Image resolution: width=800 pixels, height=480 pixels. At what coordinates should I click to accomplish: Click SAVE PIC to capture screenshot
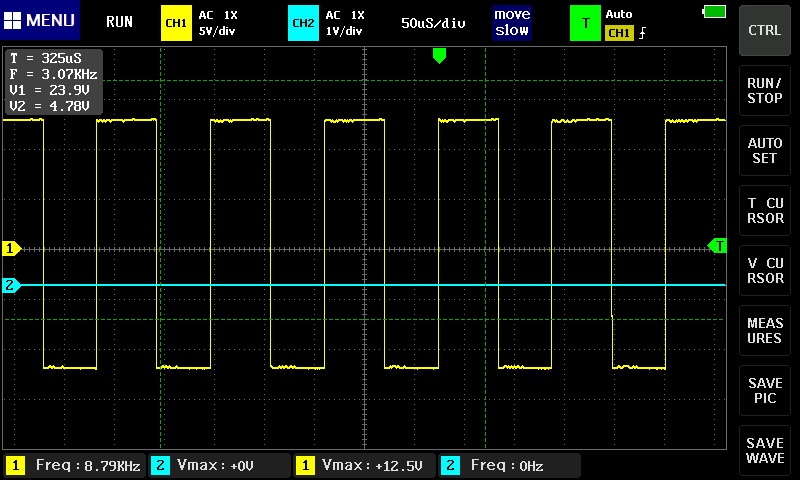coord(765,391)
